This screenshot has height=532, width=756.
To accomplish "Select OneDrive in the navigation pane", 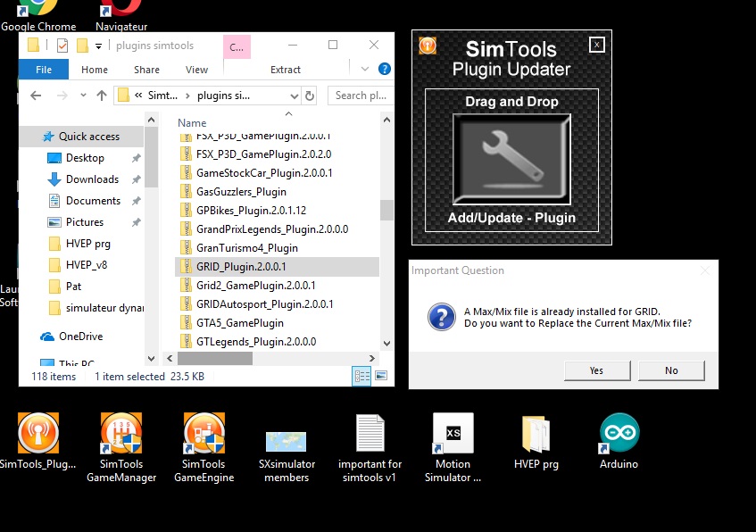I will 80,337.
